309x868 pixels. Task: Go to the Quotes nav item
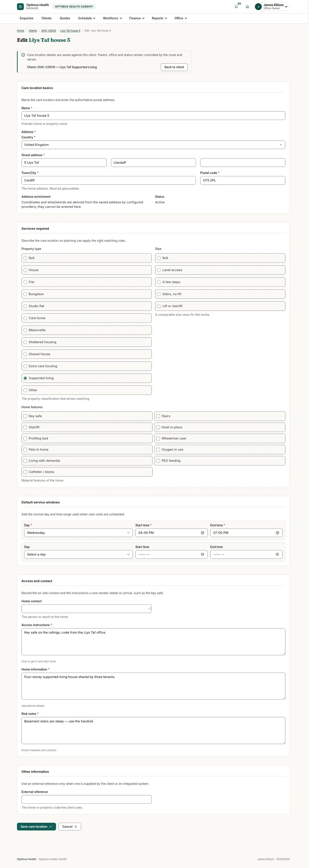(x=65, y=18)
